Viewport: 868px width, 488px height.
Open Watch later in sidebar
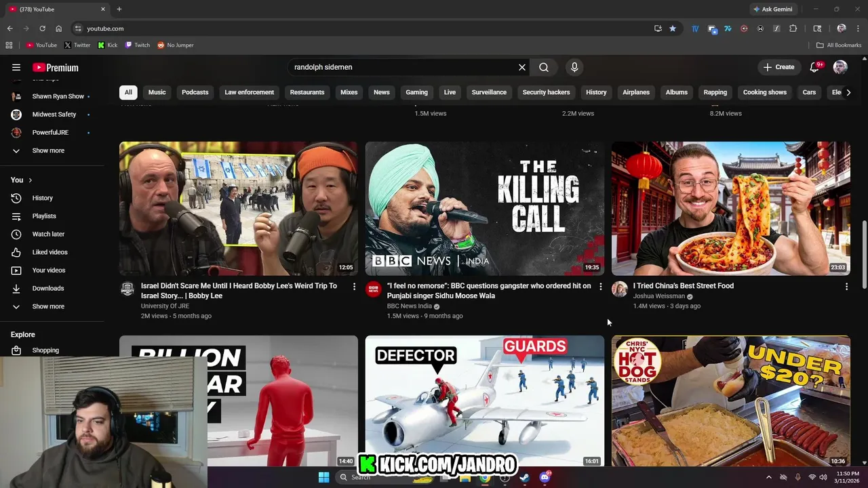point(48,234)
